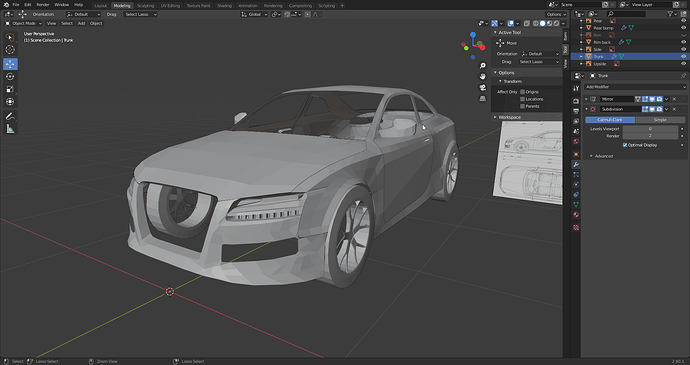
Task: Choose the Scale tool in left toolbar
Action: point(10,89)
